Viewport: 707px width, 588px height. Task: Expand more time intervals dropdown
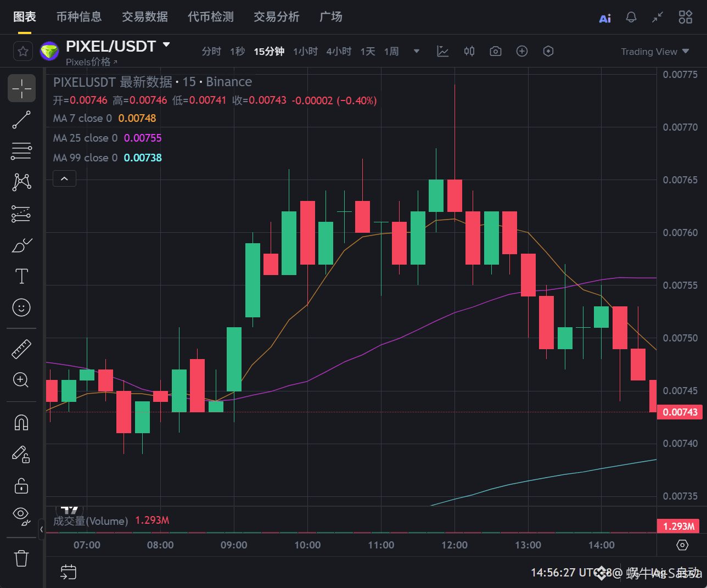(417, 52)
